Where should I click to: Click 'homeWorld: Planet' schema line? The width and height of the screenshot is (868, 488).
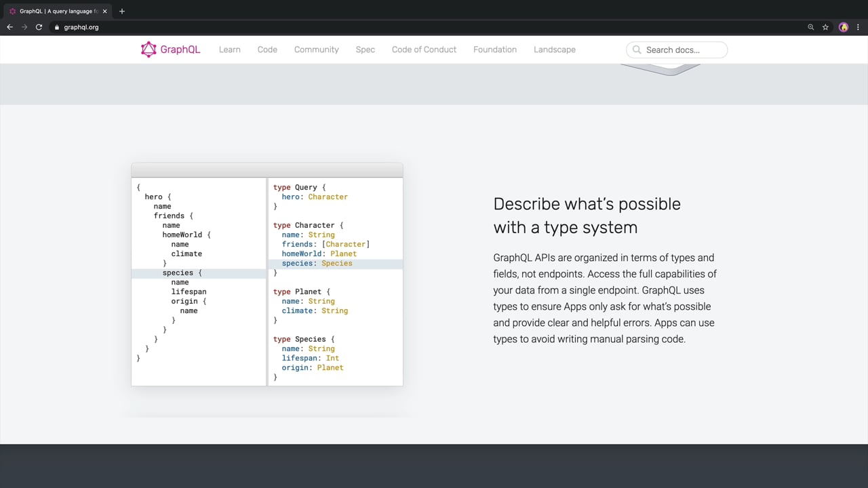click(x=319, y=253)
